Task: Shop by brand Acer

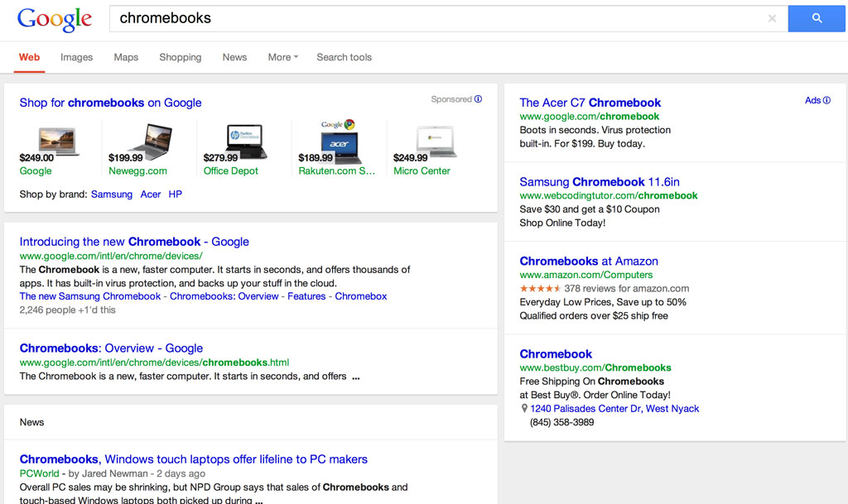Action: (151, 194)
